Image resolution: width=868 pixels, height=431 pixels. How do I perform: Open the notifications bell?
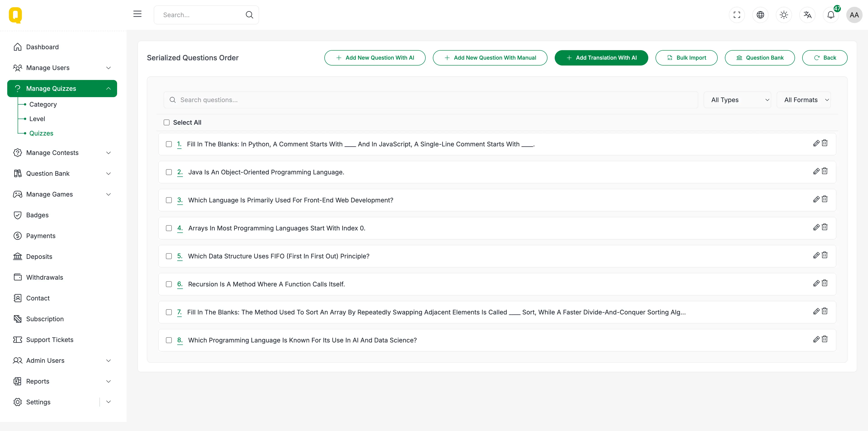point(831,15)
